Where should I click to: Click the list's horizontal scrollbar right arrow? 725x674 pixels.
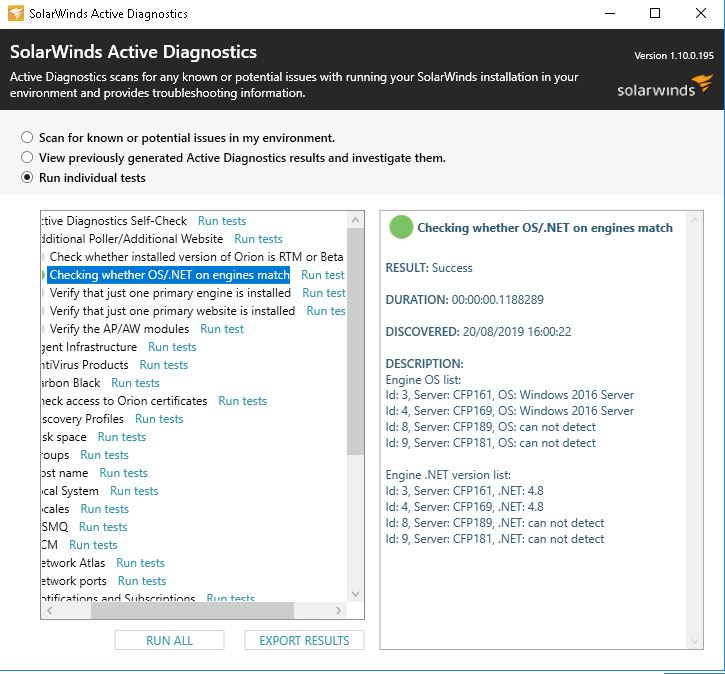pyautogui.click(x=340, y=610)
